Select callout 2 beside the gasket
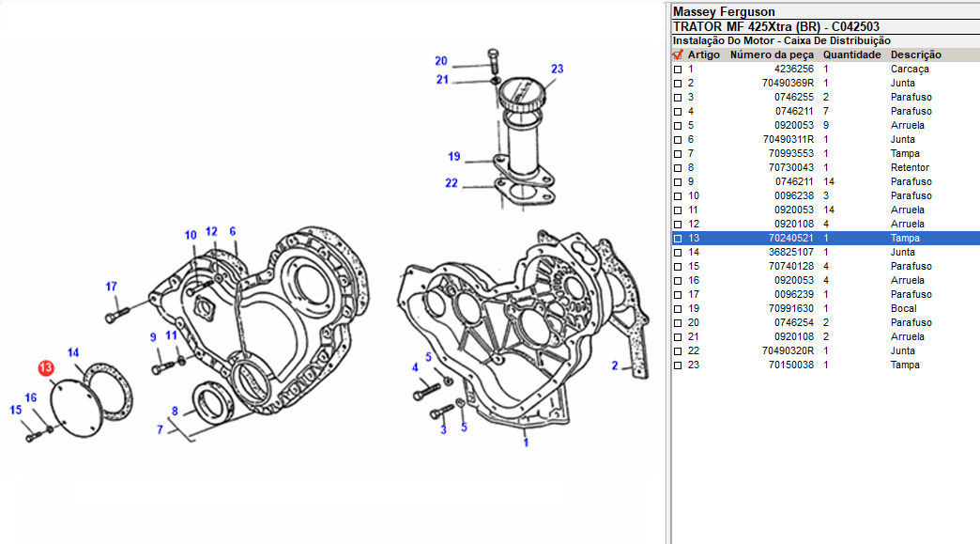 click(615, 365)
